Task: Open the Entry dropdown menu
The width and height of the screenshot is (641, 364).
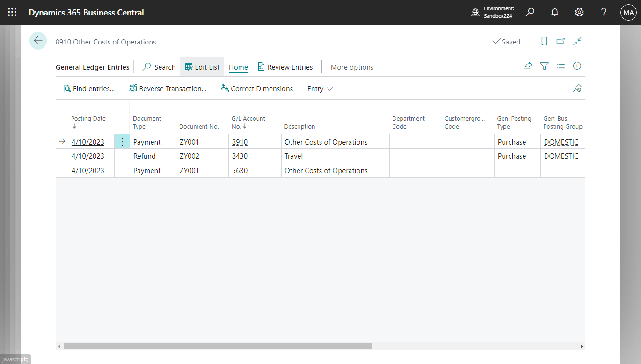Action: (320, 88)
